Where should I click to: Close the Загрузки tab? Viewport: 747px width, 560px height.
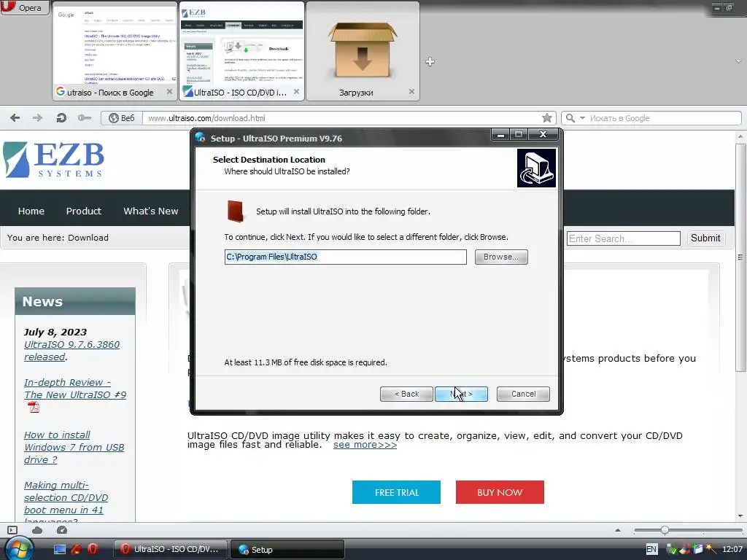click(411, 91)
